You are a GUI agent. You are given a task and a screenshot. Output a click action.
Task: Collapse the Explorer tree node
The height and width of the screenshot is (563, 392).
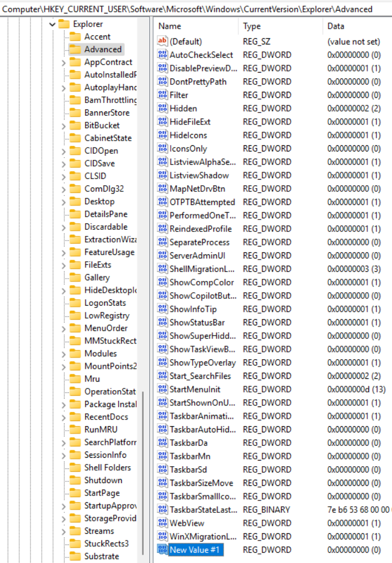tap(52, 24)
